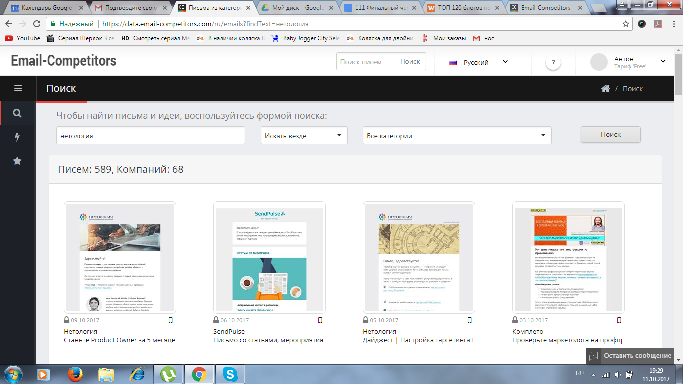Screen dimensions: 683x384
Task: Bookmark this page with the star icon
Action: pos(626,24)
